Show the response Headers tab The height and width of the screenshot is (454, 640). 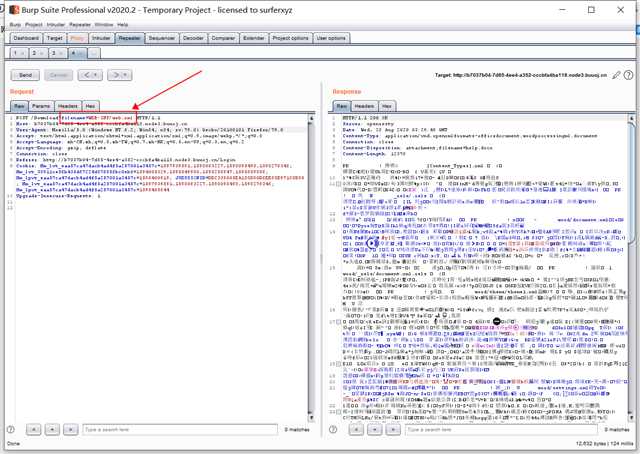point(364,106)
